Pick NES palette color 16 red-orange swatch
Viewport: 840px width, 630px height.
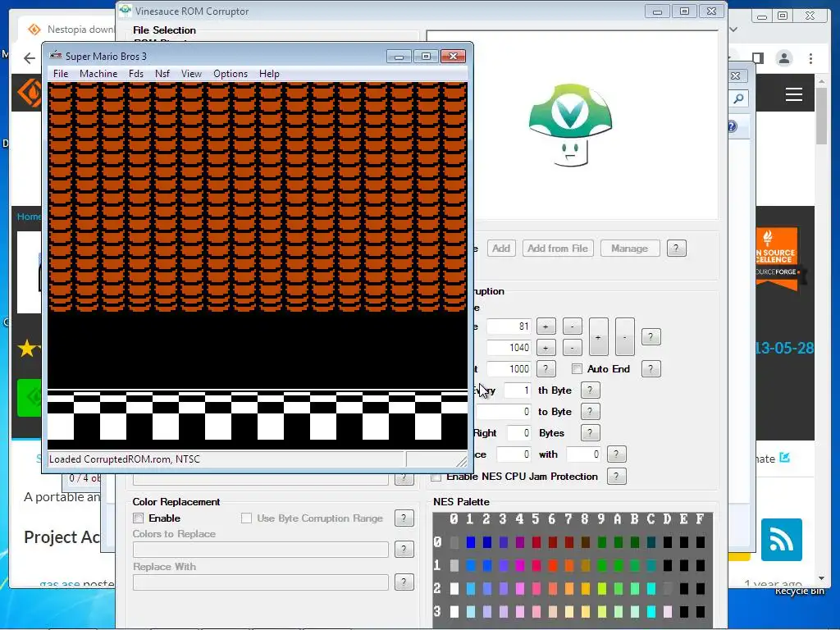point(553,566)
